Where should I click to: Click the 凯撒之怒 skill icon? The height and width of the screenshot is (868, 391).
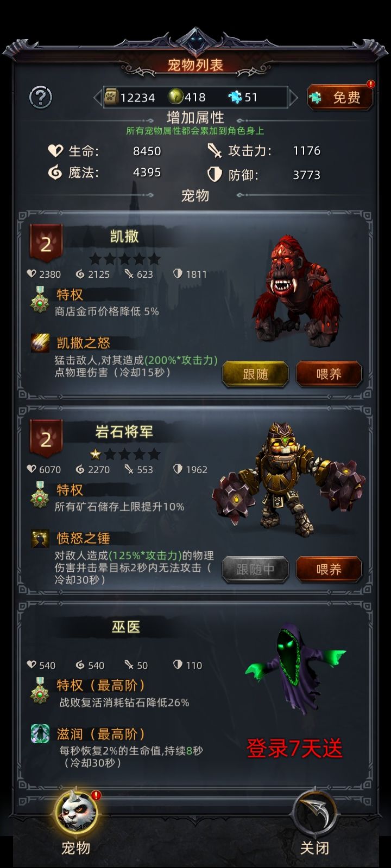pyautogui.click(x=40, y=343)
